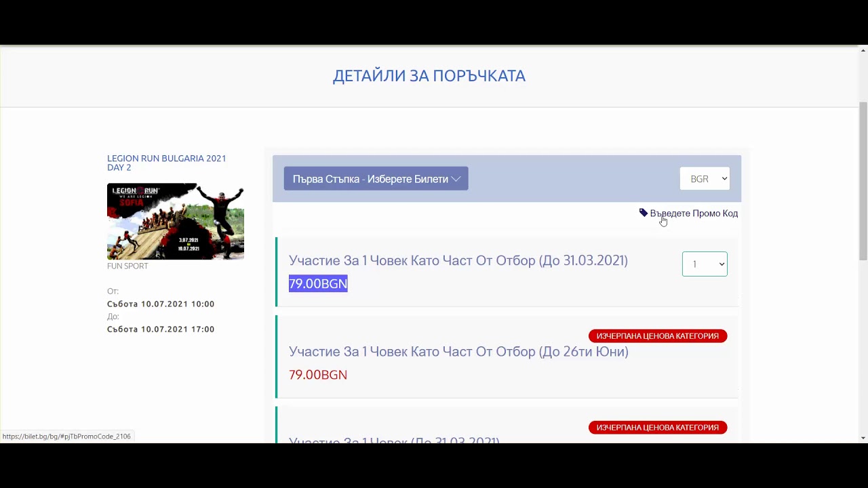Viewport: 868px width, 488px height.
Task: Click the end date 'Събота 10.07.2021 17:00'
Action: (x=161, y=329)
